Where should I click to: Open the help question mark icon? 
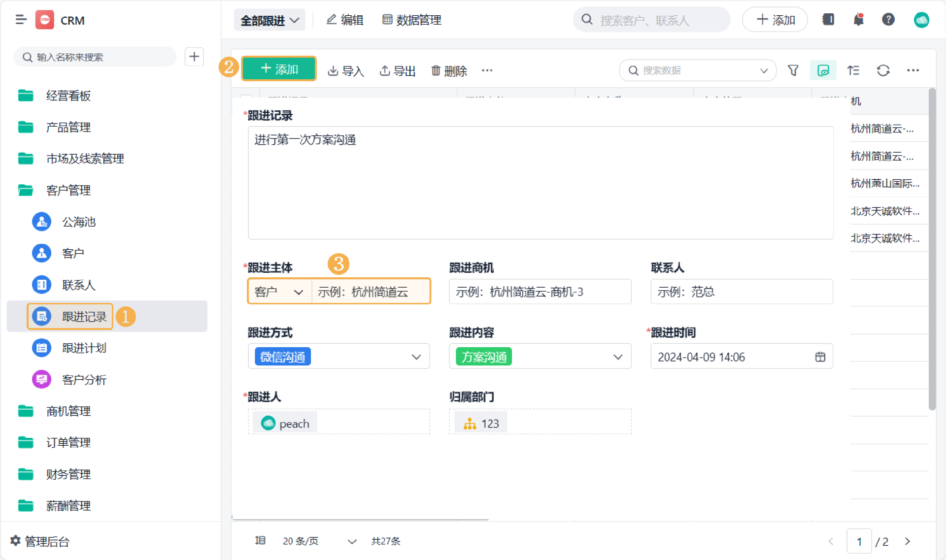pyautogui.click(x=888, y=20)
